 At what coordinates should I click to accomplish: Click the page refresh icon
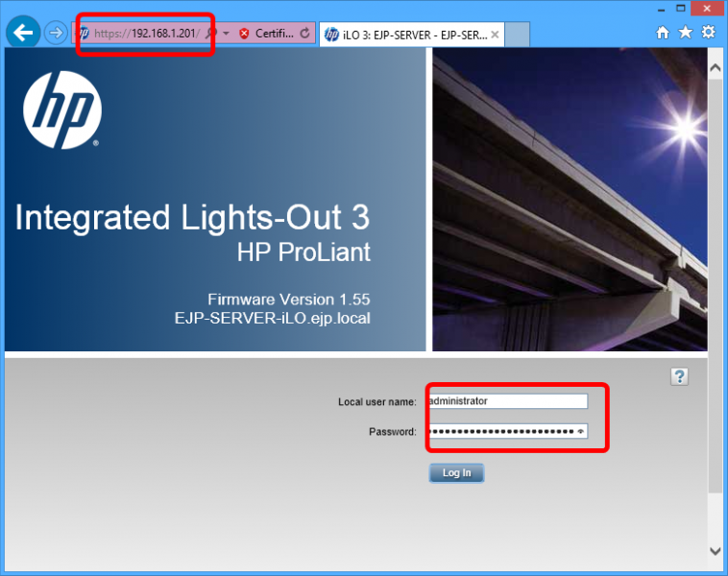tap(305, 33)
